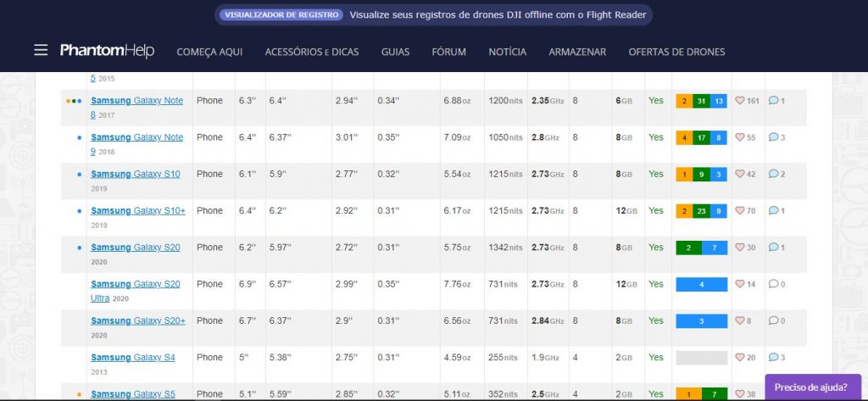The height and width of the screenshot is (401, 868).
Task: Open NOTÍCIA menu item
Action: pos(507,52)
